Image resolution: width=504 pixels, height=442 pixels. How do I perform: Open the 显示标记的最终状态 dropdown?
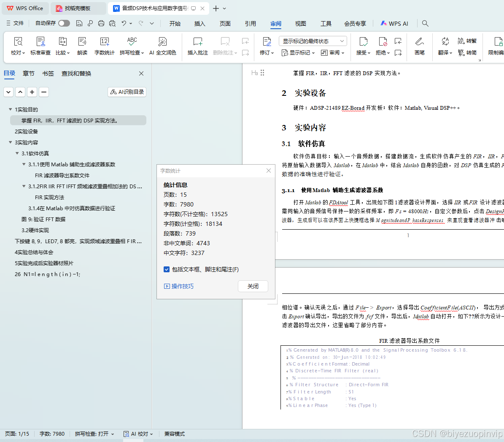coord(313,41)
